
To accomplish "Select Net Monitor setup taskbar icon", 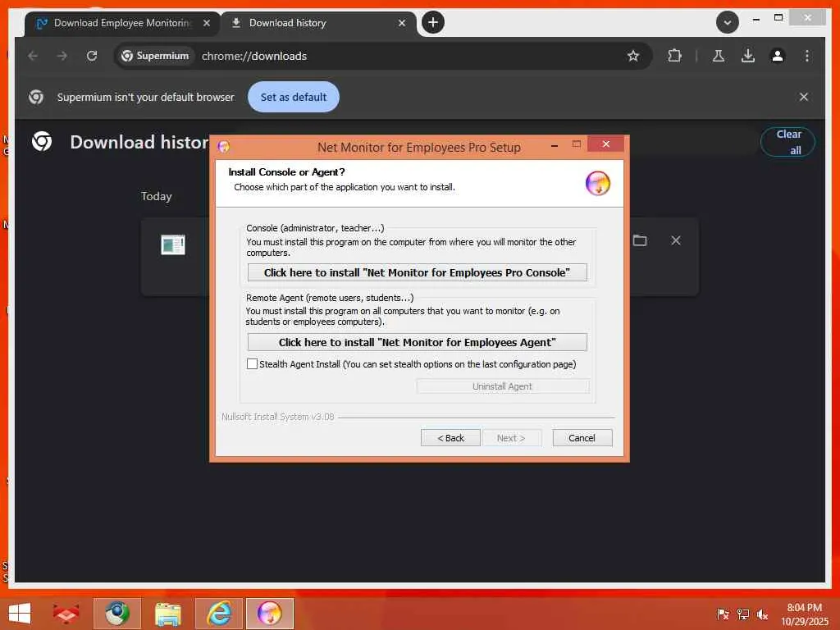I will (x=269, y=614).
